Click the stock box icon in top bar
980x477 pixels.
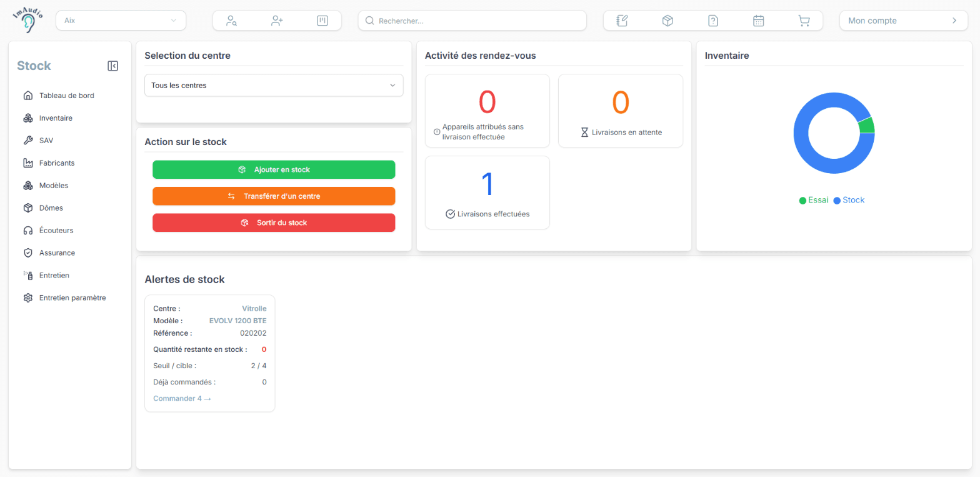(667, 21)
